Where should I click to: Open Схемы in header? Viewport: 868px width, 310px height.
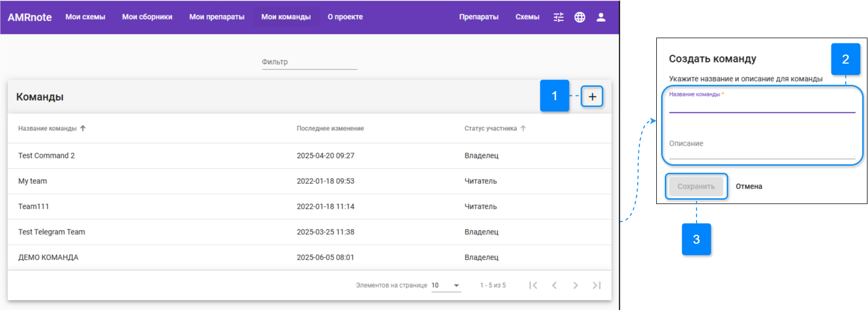point(528,17)
